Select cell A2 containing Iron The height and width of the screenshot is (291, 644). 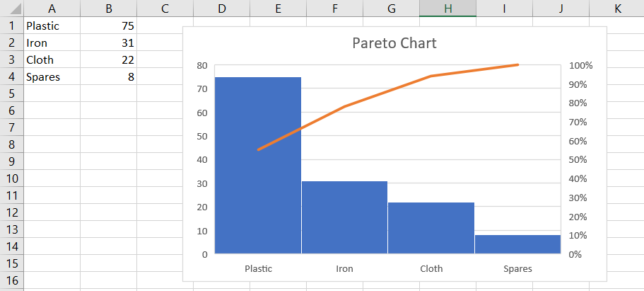tap(52, 42)
